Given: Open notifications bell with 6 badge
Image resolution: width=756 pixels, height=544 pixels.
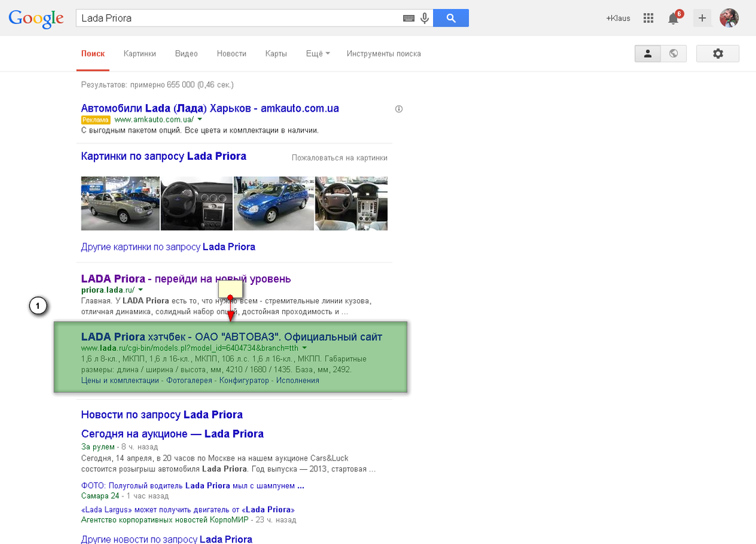Looking at the screenshot, I should [x=674, y=18].
